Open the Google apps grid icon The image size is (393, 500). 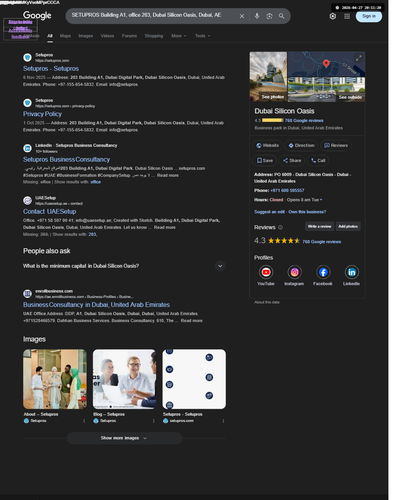347,16
